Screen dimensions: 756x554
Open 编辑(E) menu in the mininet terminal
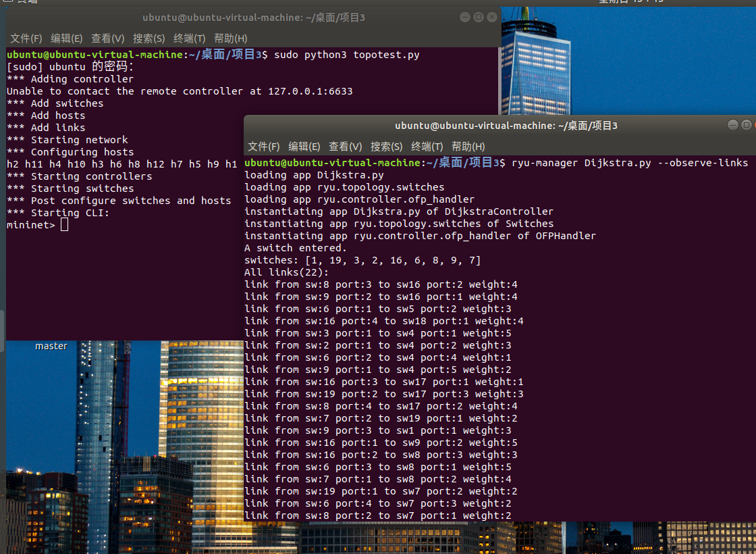(x=67, y=39)
